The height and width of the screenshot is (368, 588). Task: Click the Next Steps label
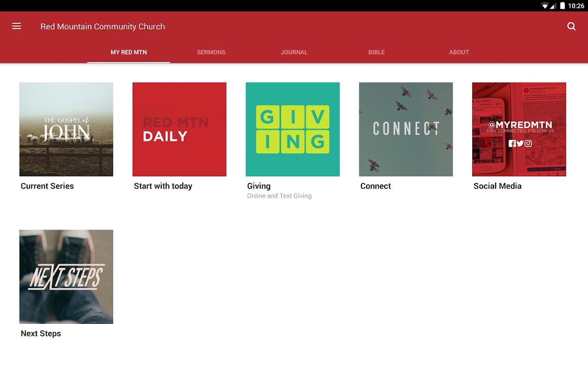coord(41,333)
